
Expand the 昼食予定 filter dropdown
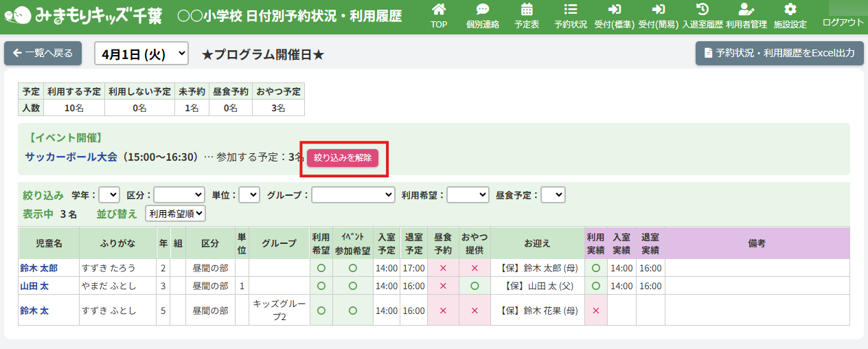pos(553,195)
